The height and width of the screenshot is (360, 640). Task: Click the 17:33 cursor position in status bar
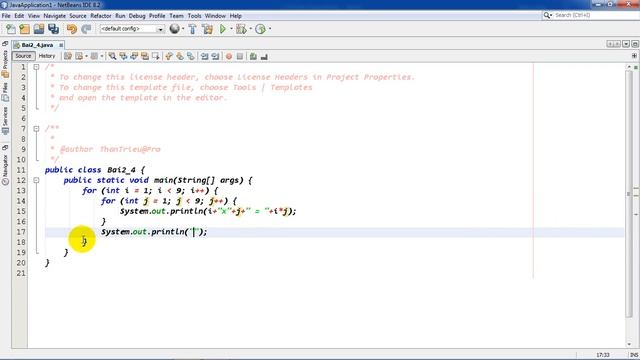point(603,355)
